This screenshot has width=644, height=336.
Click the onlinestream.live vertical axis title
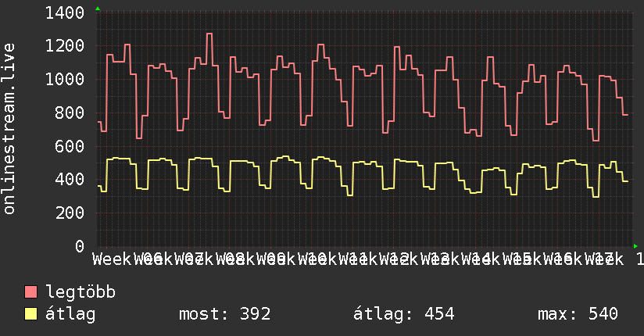tap(9, 129)
